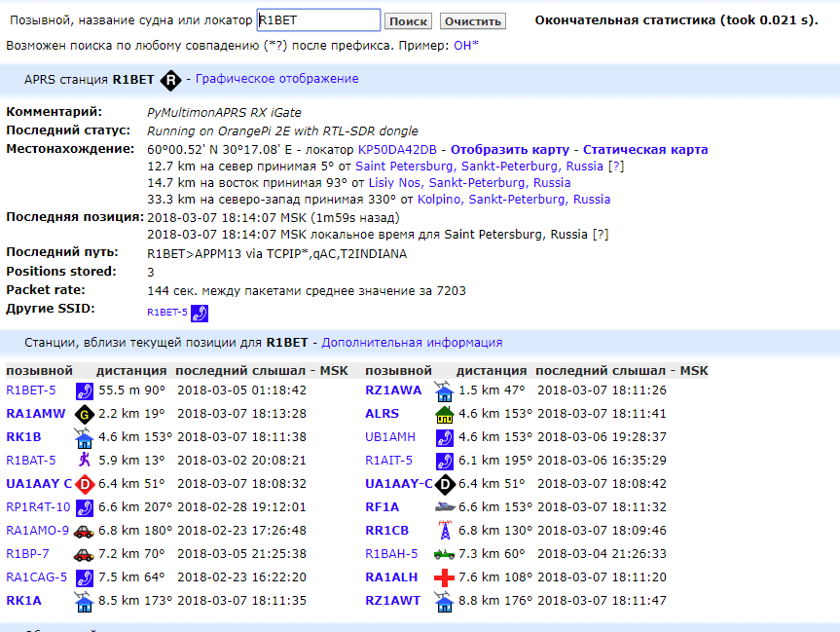840x632 pixels.
Task: Open the RZ1AWA callsign link
Action: click(393, 390)
